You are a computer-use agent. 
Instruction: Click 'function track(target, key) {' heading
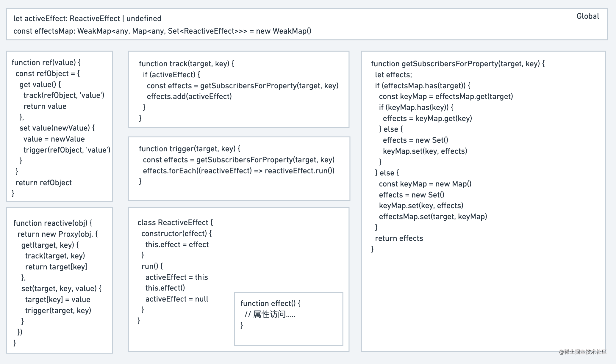[186, 64]
